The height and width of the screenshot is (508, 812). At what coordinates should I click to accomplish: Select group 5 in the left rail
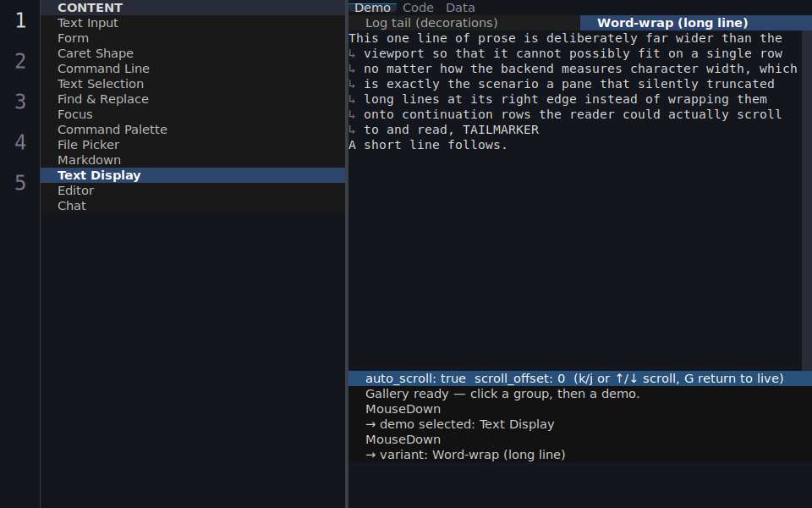tap(20, 182)
